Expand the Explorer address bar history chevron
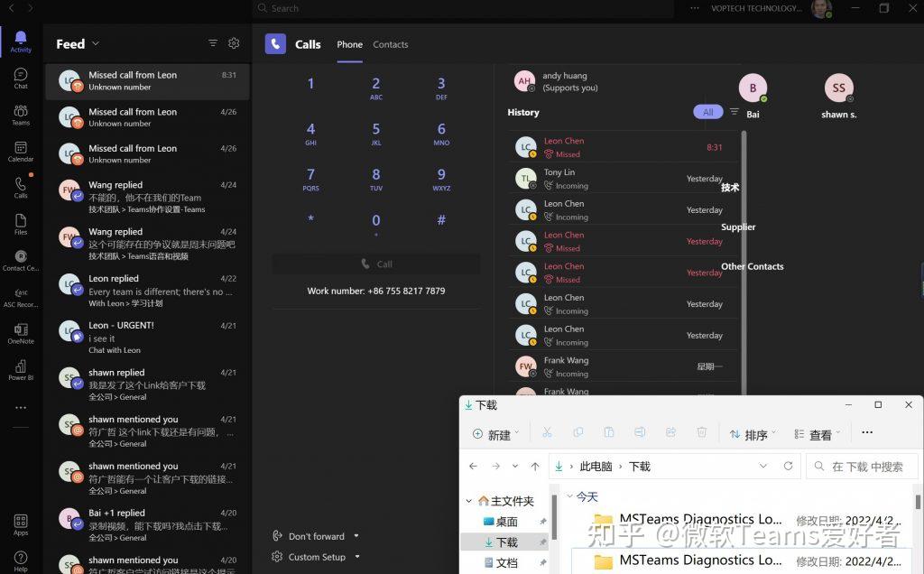Image resolution: width=924 pixels, height=574 pixels. tap(763, 466)
